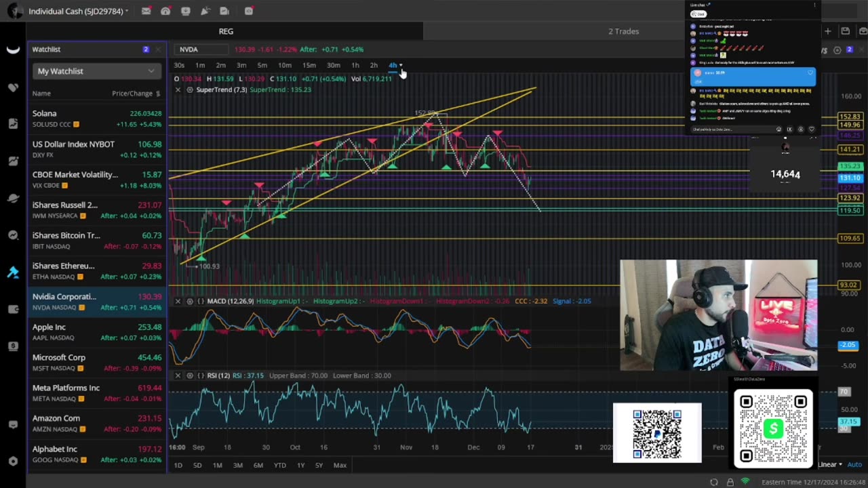
Task: Click the live chat message input field
Action: pos(731,129)
